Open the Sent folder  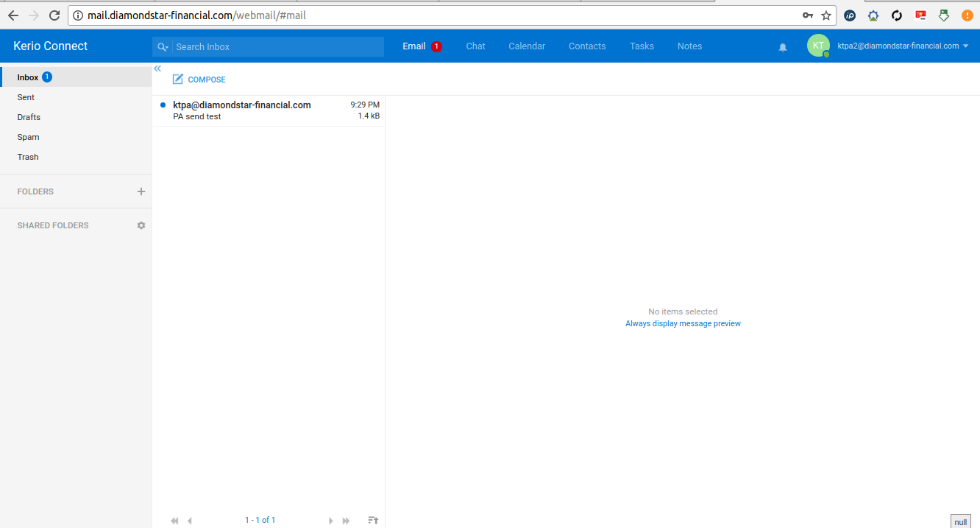(x=76, y=97)
